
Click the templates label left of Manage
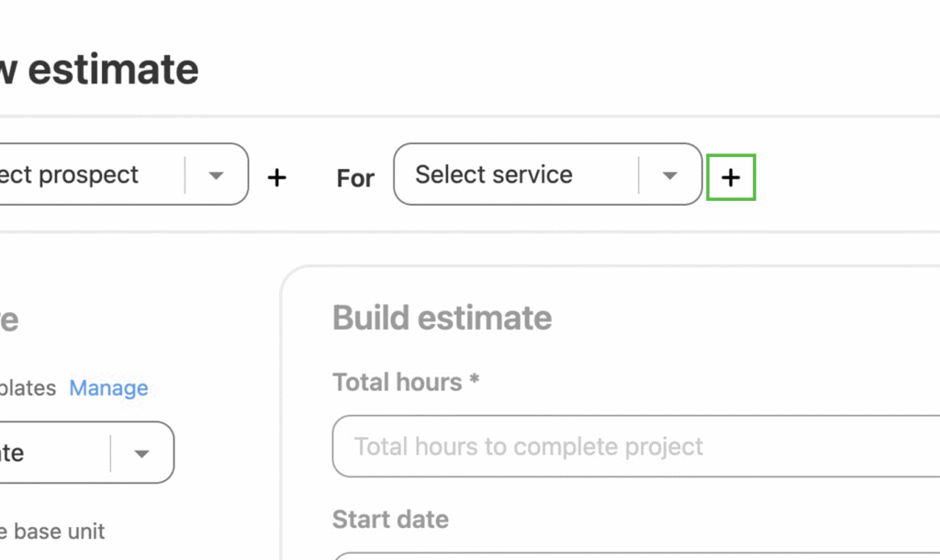tap(28, 388)
